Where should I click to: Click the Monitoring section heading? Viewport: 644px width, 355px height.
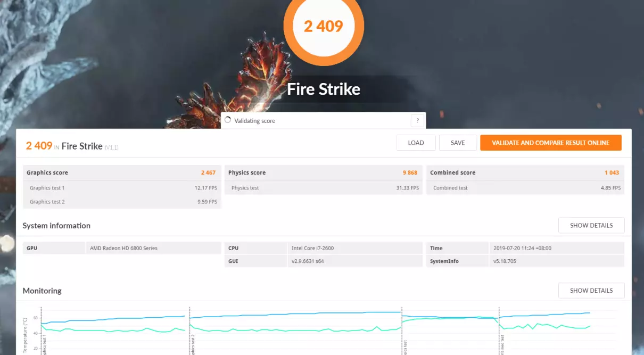tap(42, 291)
